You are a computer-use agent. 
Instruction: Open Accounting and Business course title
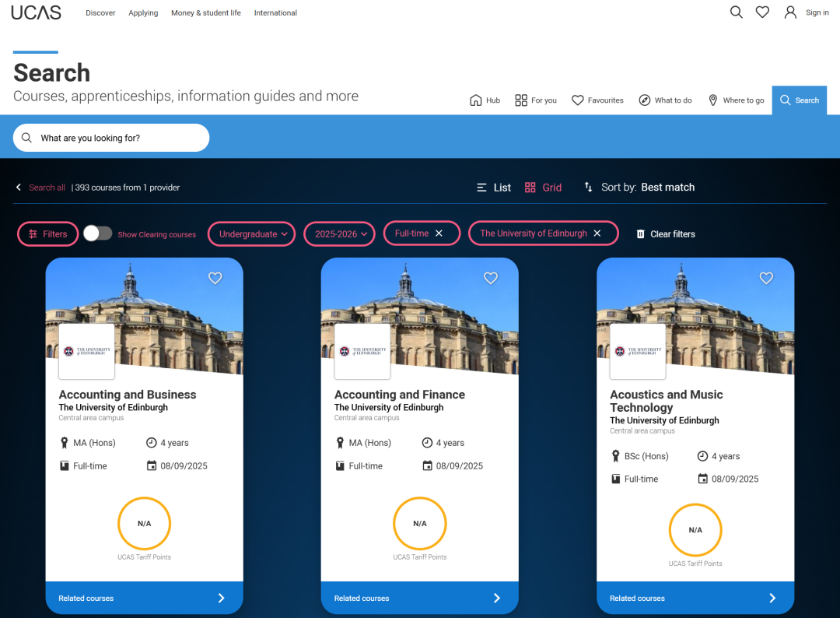click(128, 395)
